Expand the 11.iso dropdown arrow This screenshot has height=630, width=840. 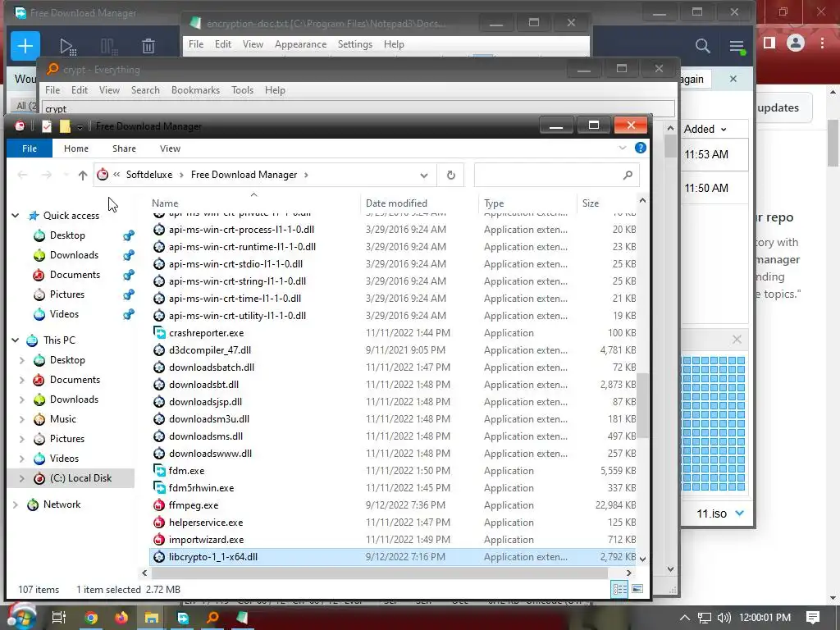pyautogui.click(x=740, y=514)
